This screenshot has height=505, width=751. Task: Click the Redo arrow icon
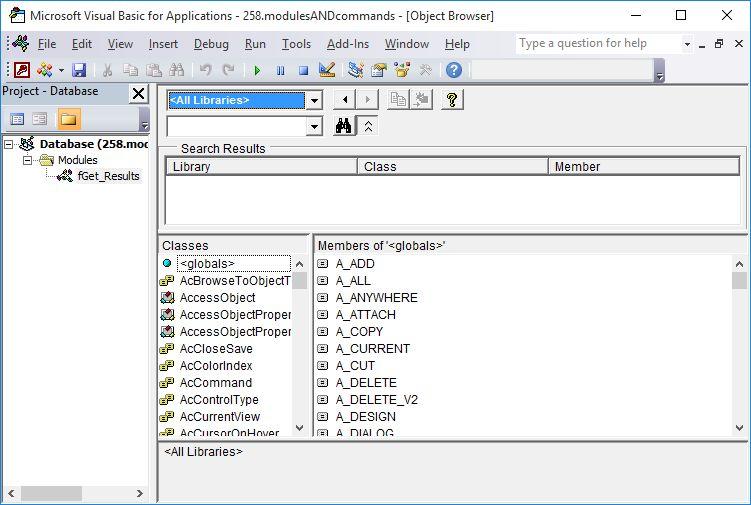pyautogui.click(x=228, y=70)
